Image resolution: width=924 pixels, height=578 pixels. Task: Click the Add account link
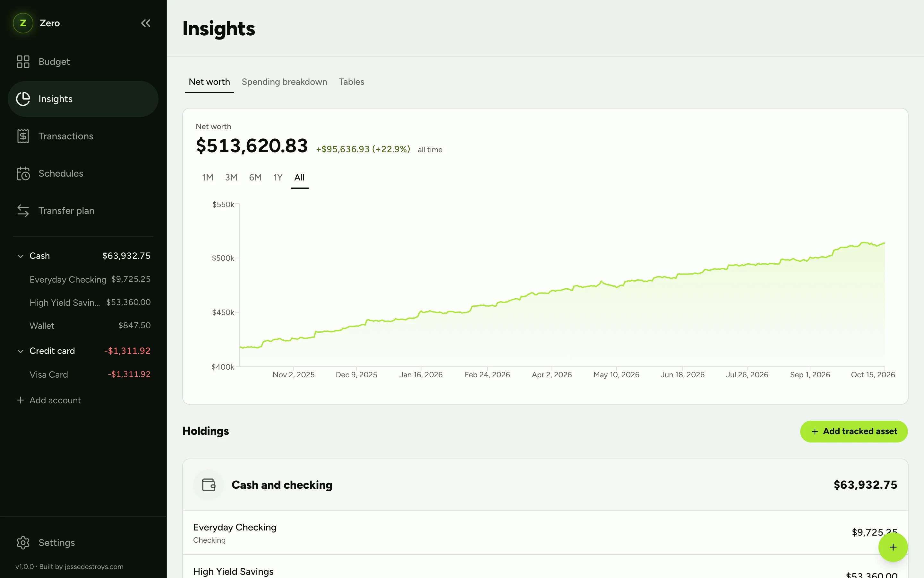pyautogui.click(x=56, y=400)
